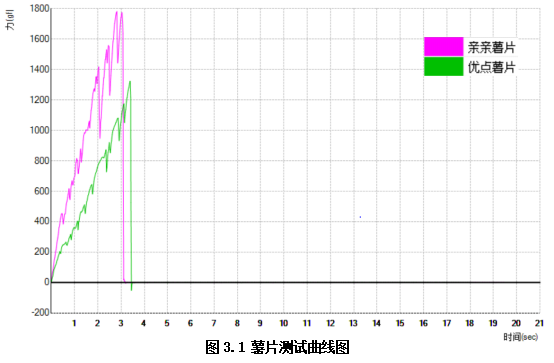554x363 pixels.
Task: Select the 亲亲薯片 legend label
Action: pyautogui.click(x=491, y=47)
